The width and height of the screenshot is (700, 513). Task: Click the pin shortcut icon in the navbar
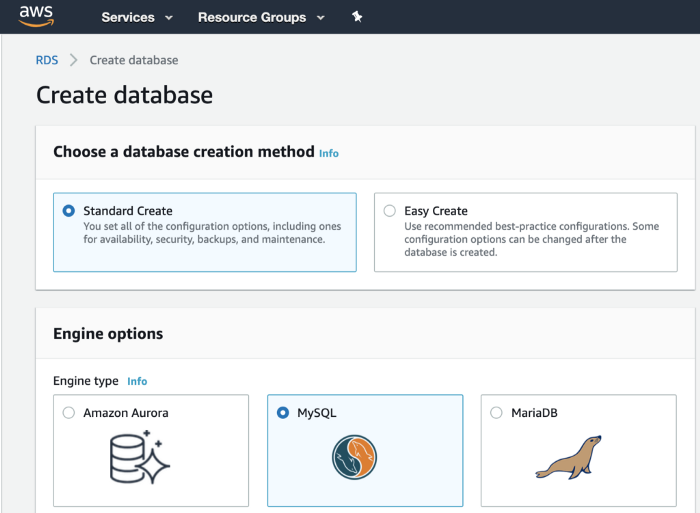[x=357, y=17]
